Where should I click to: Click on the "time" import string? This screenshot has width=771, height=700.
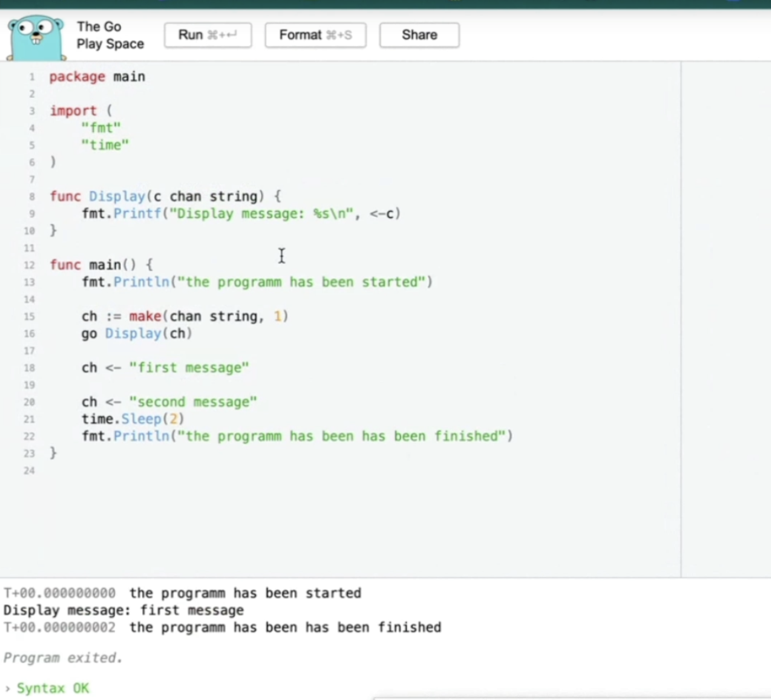coord(105,145)
